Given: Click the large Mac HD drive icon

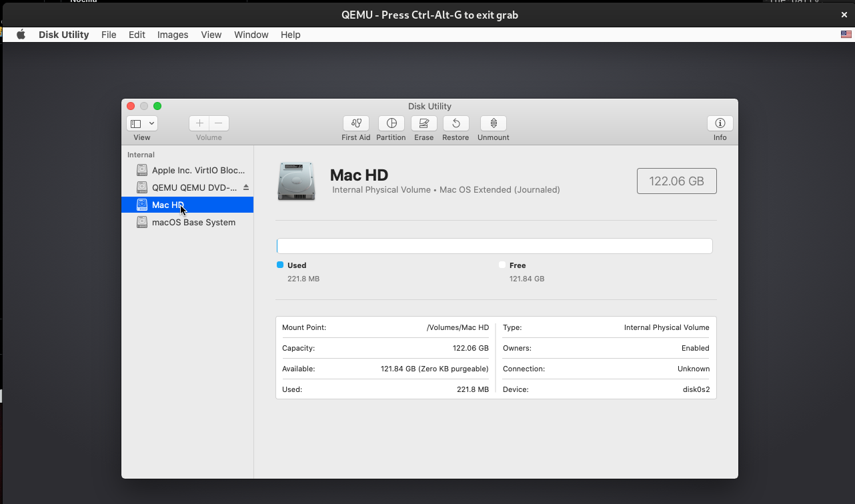Looking at the screenshot, I should click(x=296, y=181).
